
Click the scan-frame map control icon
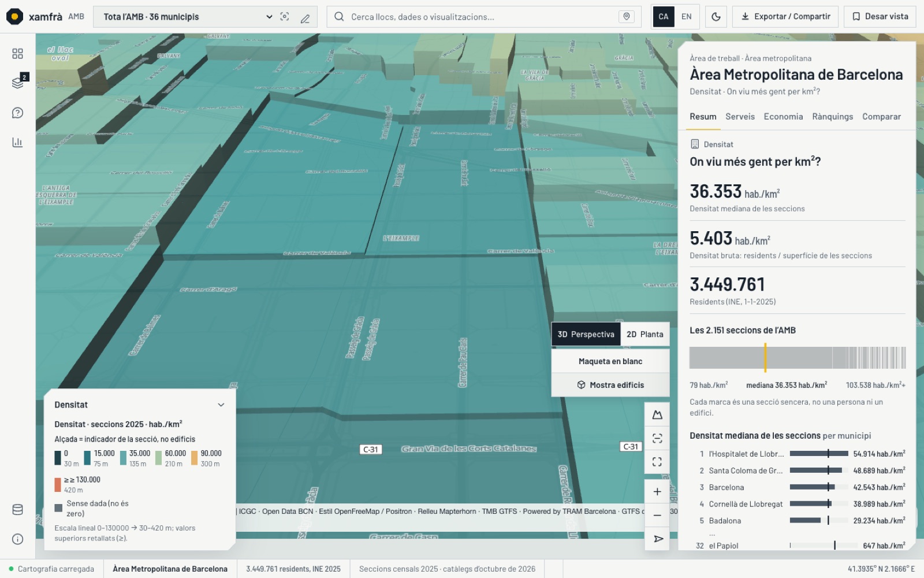click(x=657, y=438)
